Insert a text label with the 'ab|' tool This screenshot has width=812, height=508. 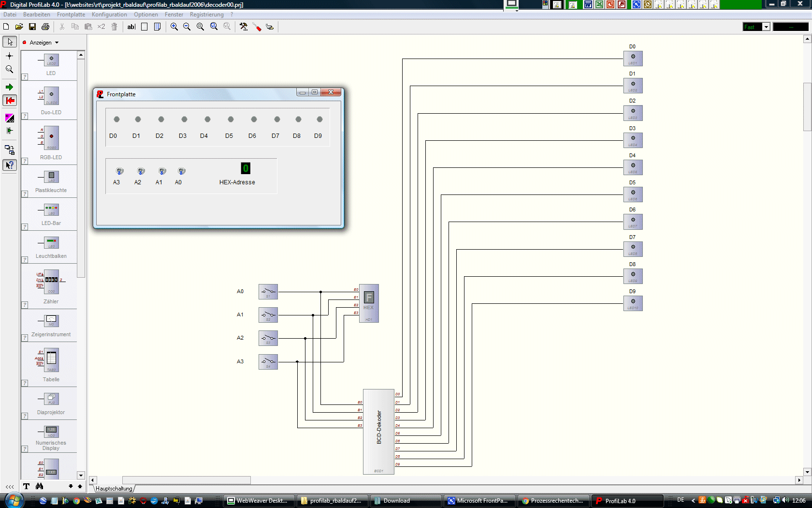click(x=131, y=27)
